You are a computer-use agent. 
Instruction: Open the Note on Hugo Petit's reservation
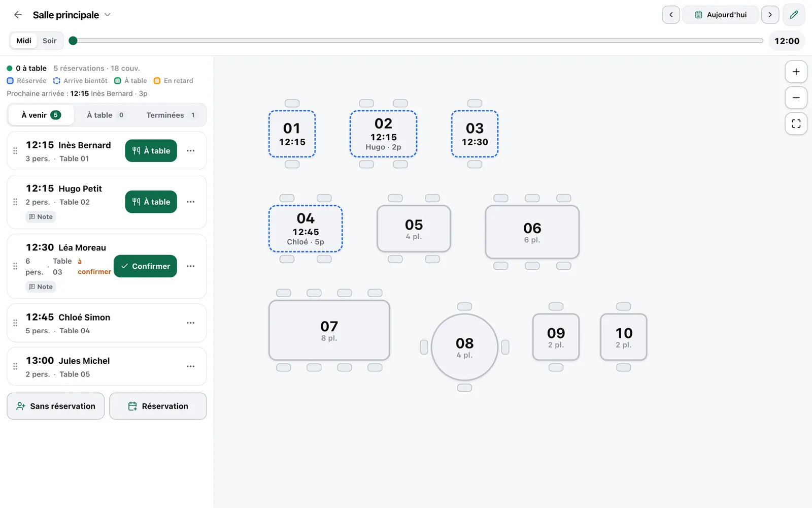41,217
